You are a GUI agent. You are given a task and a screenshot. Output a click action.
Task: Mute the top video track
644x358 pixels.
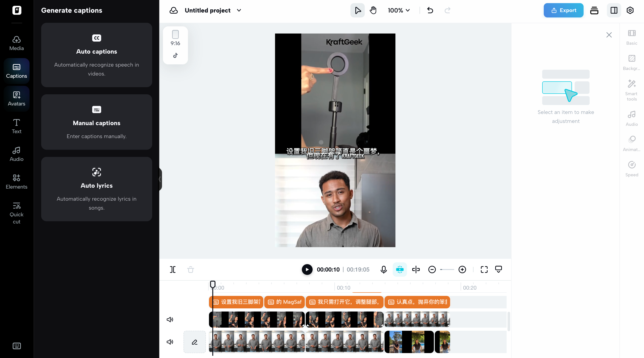click(x=170, y=319)
